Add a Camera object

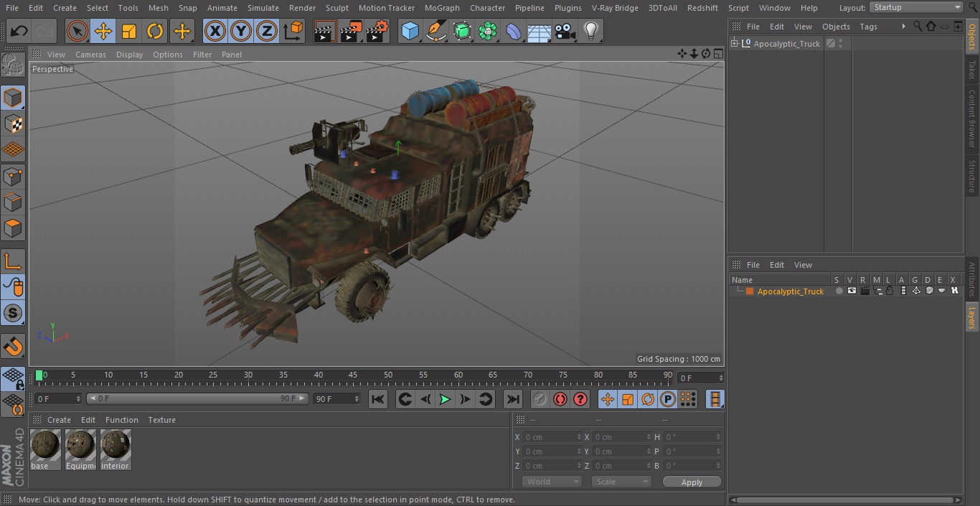pyautogui.click(x=565, y=32)
